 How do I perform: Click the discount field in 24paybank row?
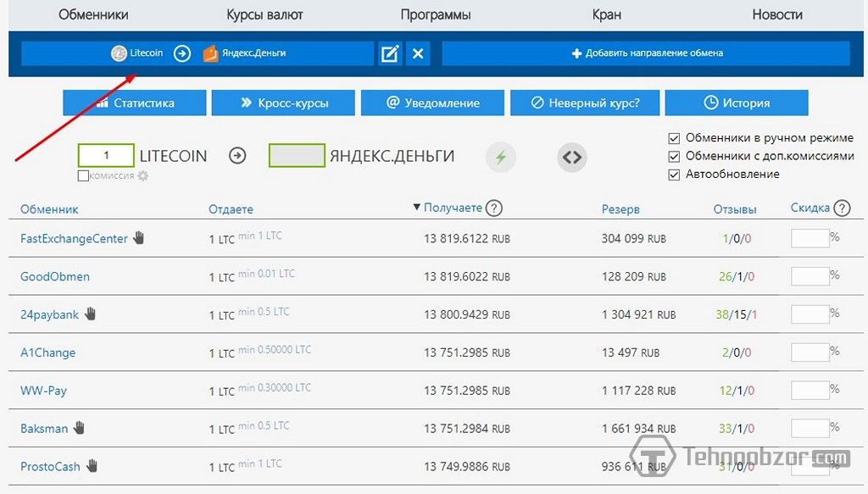pyautogui.click(x=810, y=314)
